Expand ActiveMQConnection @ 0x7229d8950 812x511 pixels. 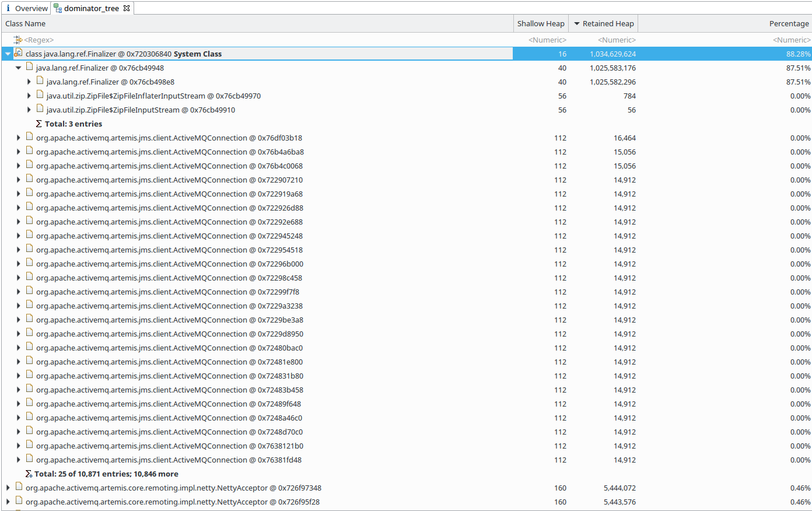click(18, 334)
